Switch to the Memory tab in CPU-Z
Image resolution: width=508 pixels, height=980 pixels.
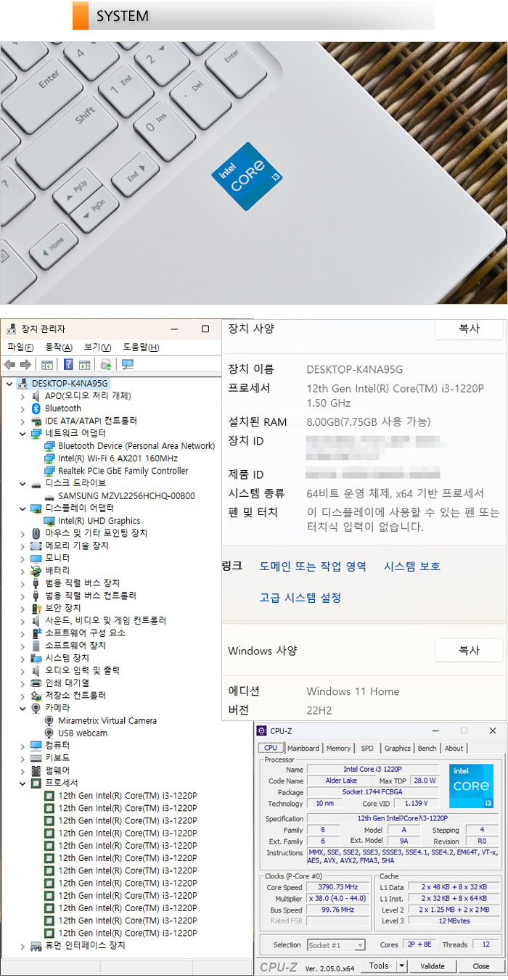(x=338, y=748)
